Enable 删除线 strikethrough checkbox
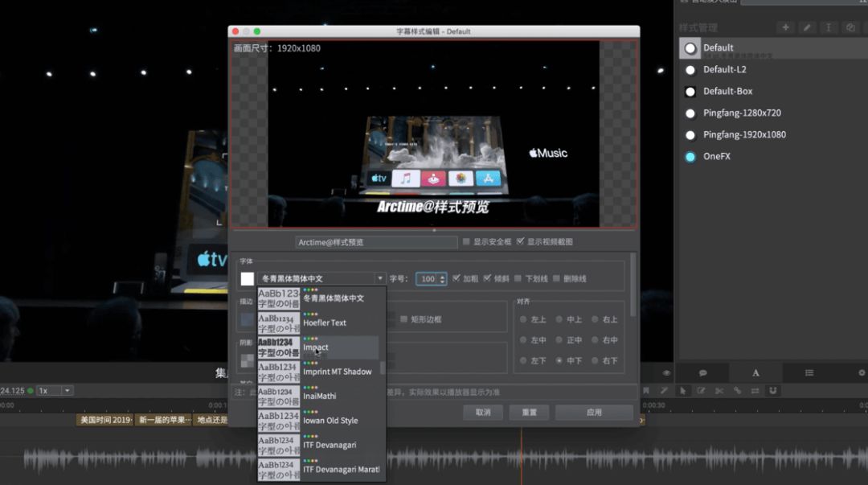 (x=556, y=278)
